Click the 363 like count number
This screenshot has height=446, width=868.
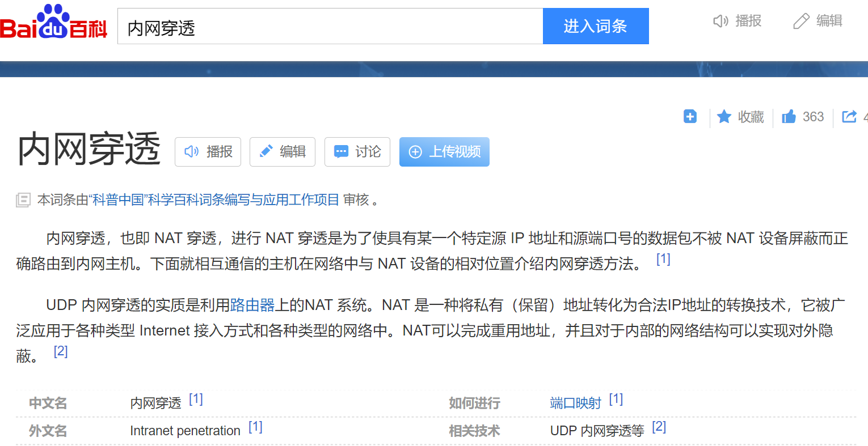813,117
